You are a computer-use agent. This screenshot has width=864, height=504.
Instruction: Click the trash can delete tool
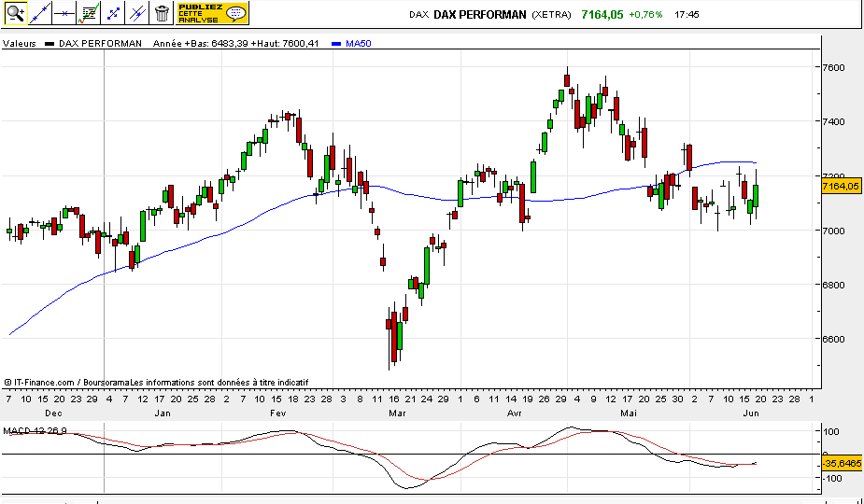162,13
